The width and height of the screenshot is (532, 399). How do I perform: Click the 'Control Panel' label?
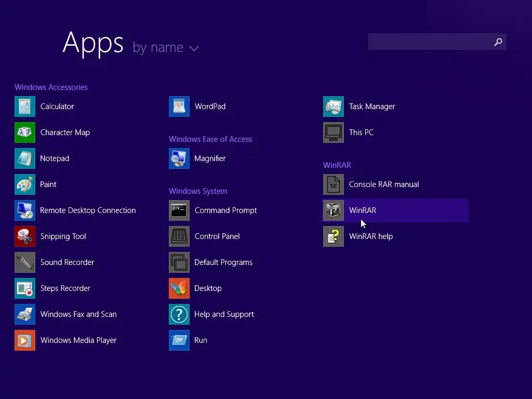[x=217, y=236]
